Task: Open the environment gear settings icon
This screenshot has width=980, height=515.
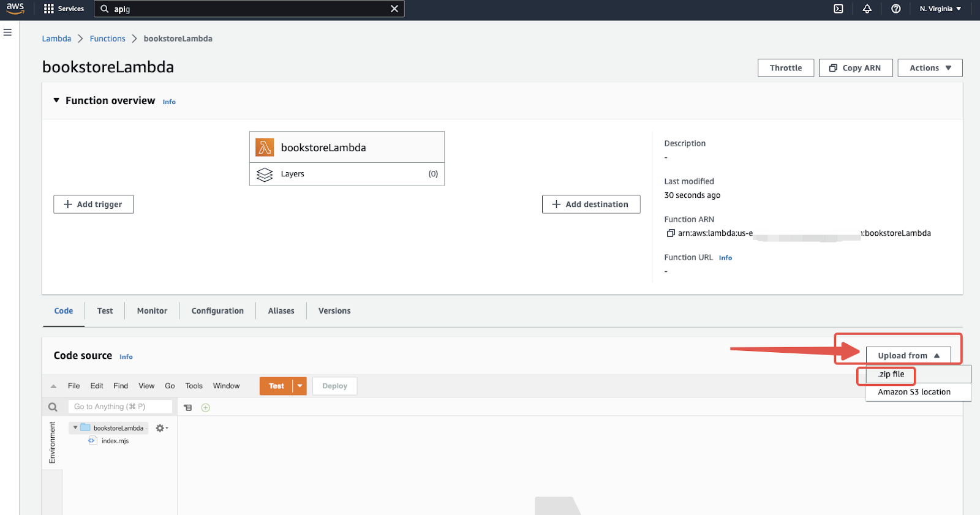Action: pyautogui.click(x=161, y=428)
